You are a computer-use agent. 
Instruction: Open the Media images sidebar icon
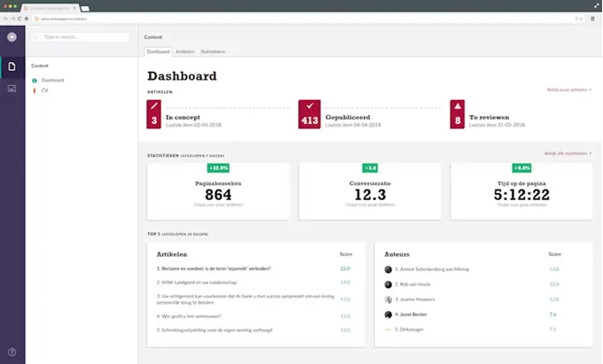pyautogui.click(x=12, y=89)
